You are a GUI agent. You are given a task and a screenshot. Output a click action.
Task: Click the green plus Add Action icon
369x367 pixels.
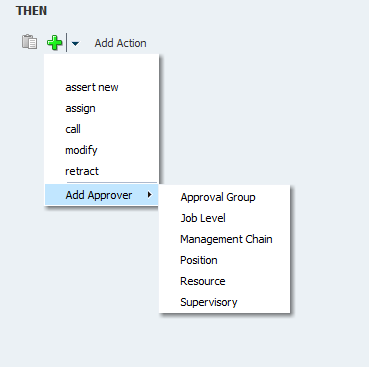[x=55, y=43]
